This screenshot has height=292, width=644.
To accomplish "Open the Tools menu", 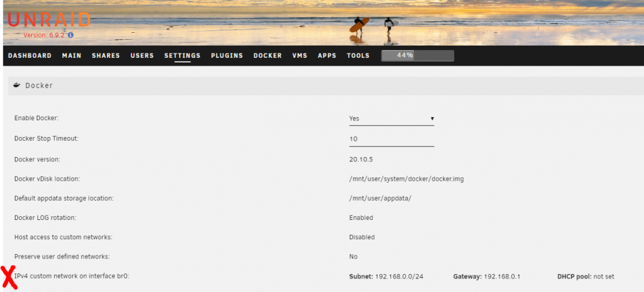I will (358, 56).
